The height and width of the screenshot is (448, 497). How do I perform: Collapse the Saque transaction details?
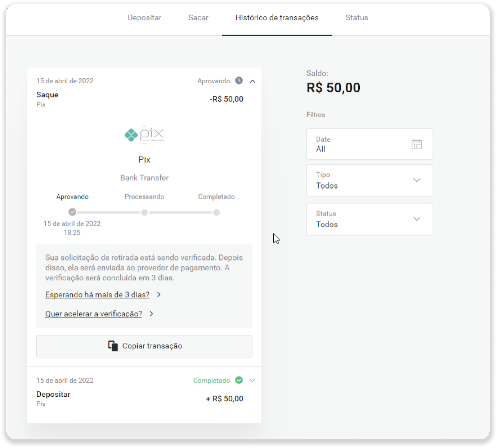click(x=253, y=81)
